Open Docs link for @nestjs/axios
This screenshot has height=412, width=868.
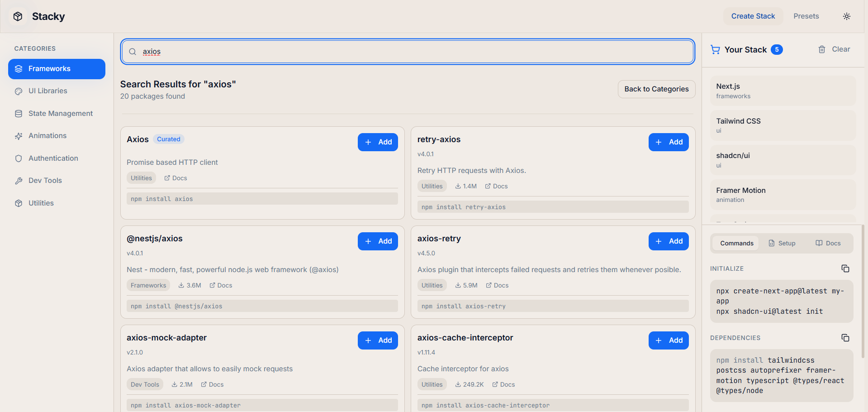[x=221, y=285]
